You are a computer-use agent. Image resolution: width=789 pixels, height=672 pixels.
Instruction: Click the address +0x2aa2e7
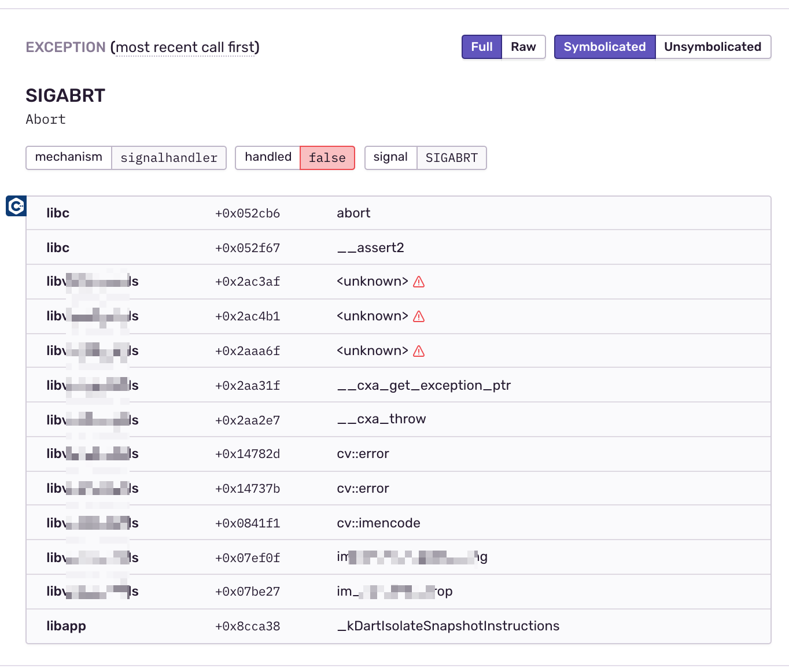pos(248,420)
